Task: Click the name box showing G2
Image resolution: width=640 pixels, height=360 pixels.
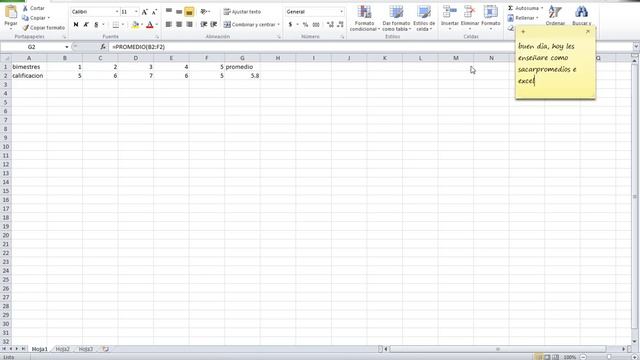Action: (32, 47)
